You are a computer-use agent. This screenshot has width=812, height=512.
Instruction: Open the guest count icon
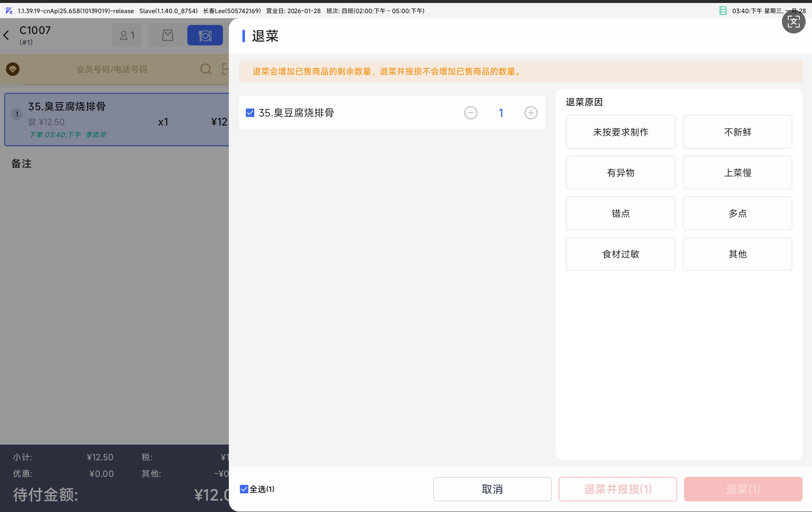tap(127, 35)
